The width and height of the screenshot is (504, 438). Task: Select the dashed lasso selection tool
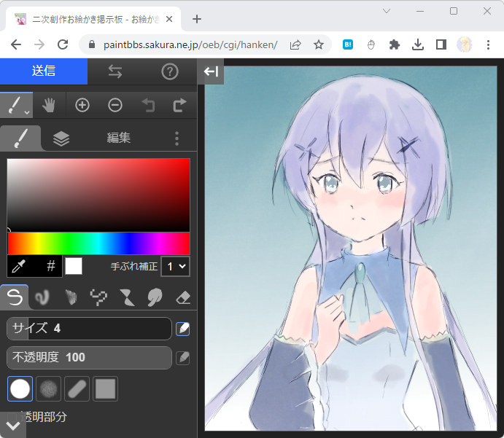(98, 297)
